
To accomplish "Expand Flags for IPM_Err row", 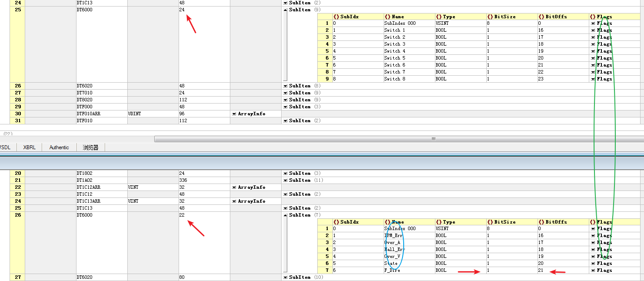I will pyautogui.click(x=593, y=236).
